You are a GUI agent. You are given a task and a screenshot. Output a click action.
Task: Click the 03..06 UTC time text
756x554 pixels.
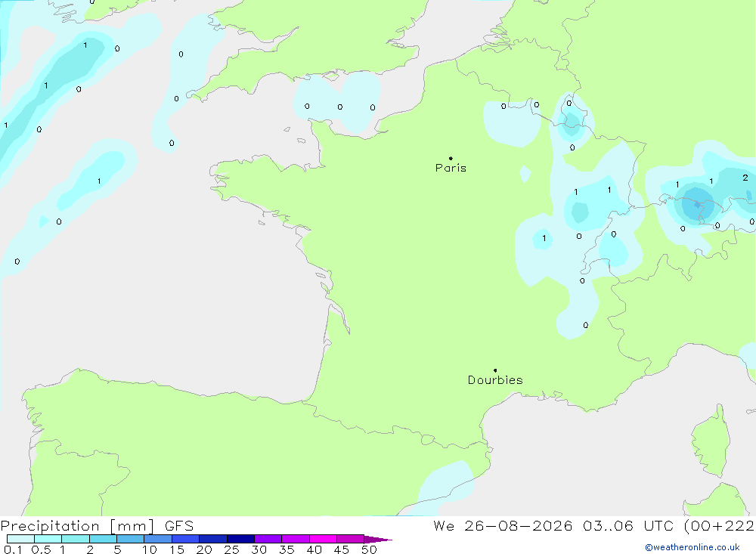point(627,525)
